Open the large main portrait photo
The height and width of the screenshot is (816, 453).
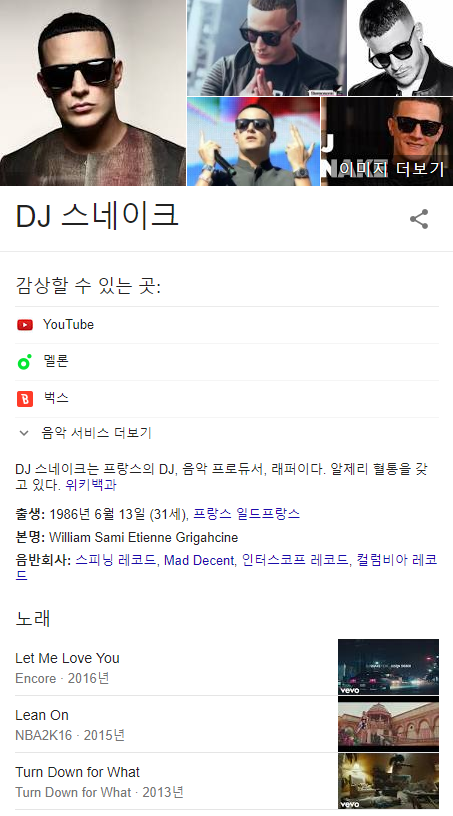pos(93,93)
